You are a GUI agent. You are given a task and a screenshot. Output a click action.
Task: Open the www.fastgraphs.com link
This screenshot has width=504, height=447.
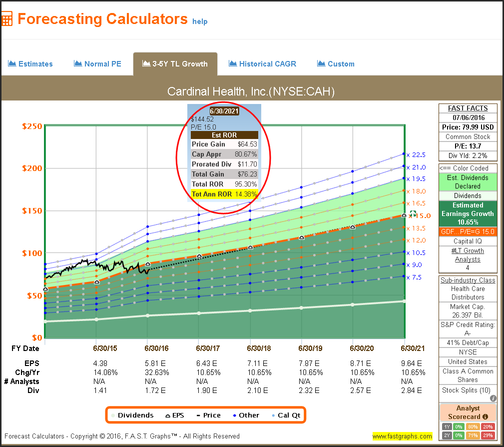[x=402, y=436]
